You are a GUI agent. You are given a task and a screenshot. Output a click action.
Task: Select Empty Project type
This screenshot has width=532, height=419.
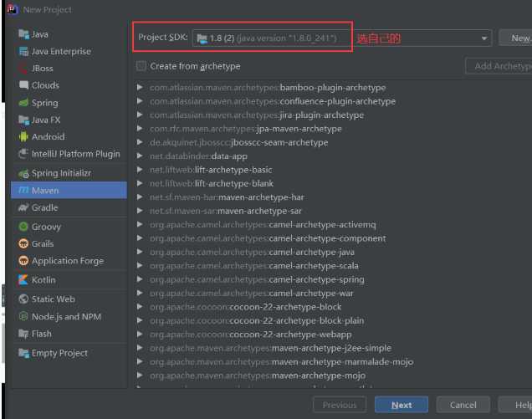pos(69,353)
